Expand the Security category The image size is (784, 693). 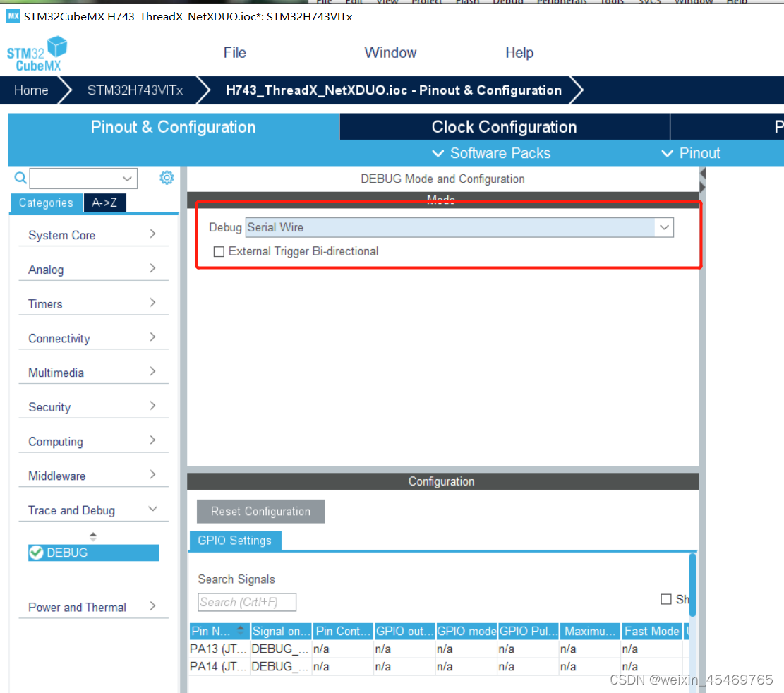coord(93,407)
